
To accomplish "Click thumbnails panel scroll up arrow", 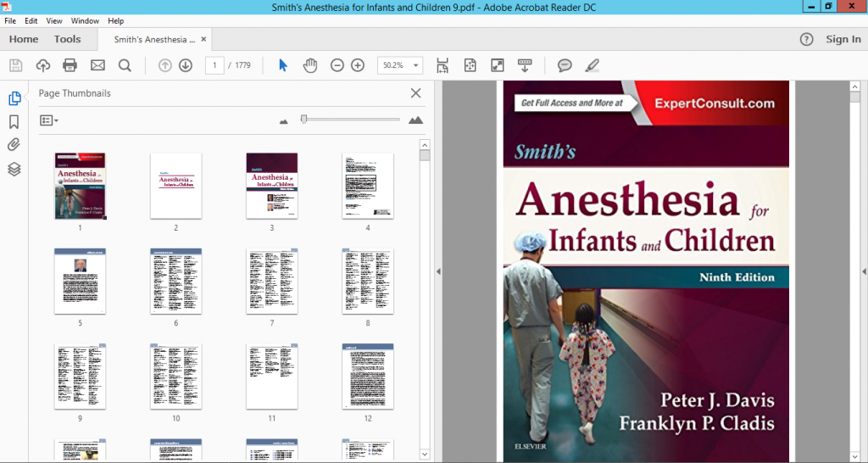I will (x=425, y=145).
